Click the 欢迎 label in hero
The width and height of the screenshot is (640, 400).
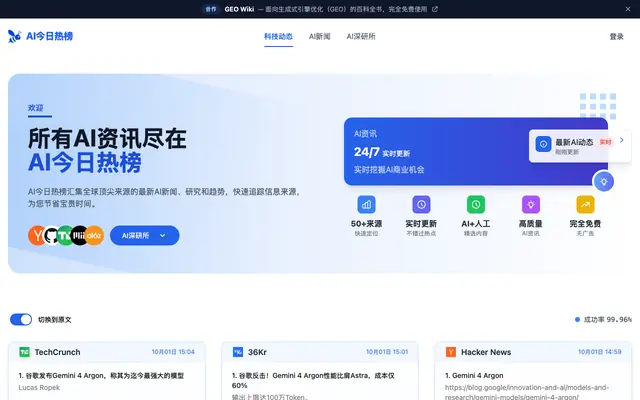[x=36, y=108]
